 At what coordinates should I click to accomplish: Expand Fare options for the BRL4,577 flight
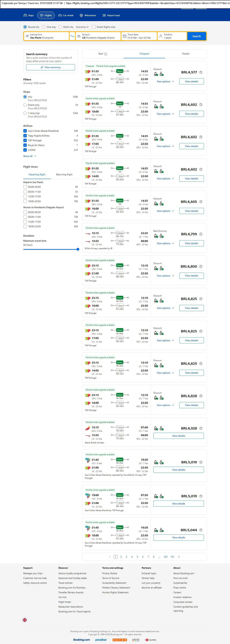click(x=165, y=81)
